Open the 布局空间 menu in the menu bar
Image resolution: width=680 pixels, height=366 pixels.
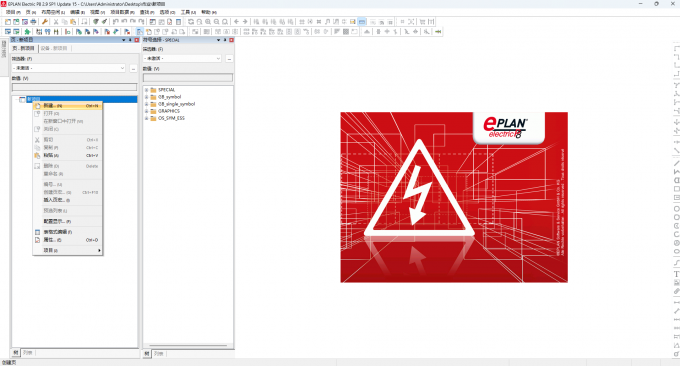coord(53,12)
